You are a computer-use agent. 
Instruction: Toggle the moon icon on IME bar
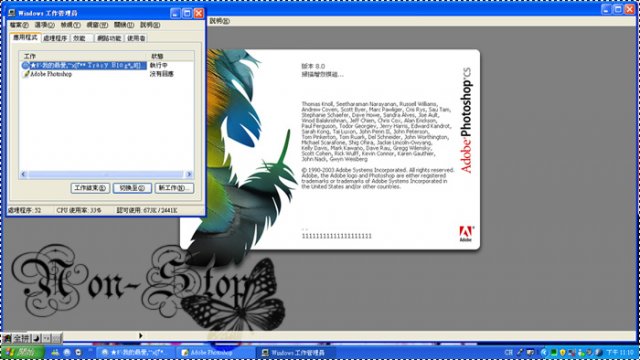(x=36, y=338)
